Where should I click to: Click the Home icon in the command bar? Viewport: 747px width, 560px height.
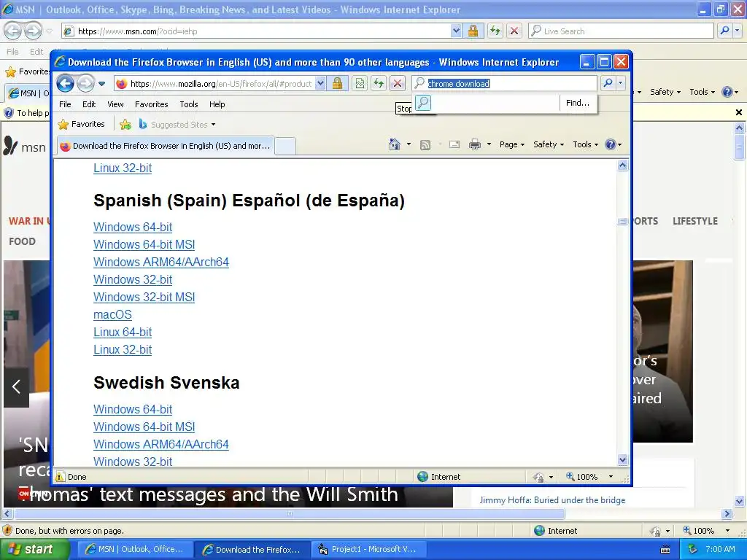coord(395,144)
